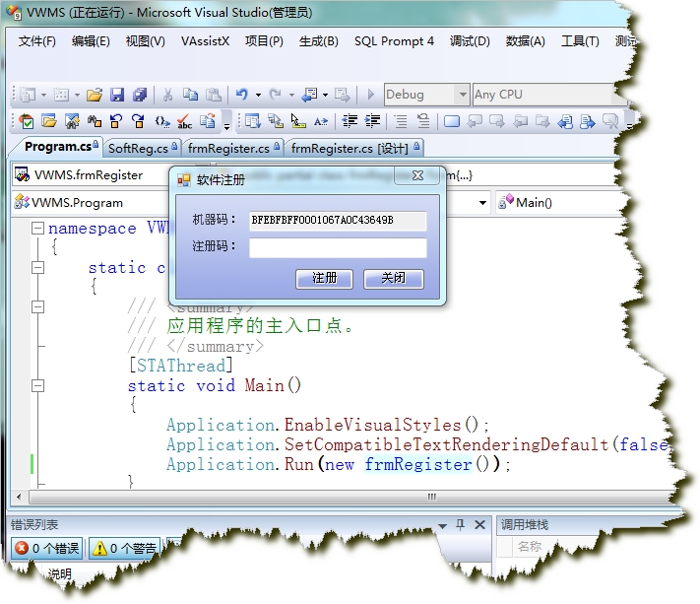
Task: Open the Navigate Backward dropdown arrow
Action: coord(325,96)
